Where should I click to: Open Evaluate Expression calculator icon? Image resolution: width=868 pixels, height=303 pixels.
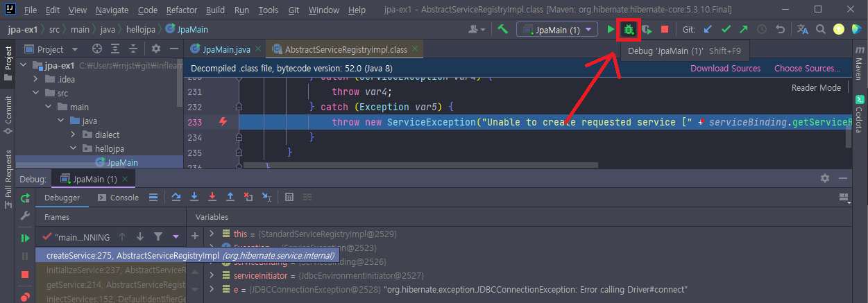[289, 198]
